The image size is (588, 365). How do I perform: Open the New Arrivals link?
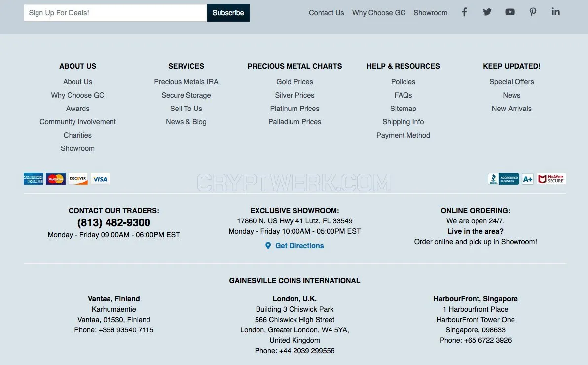point(512,109)
